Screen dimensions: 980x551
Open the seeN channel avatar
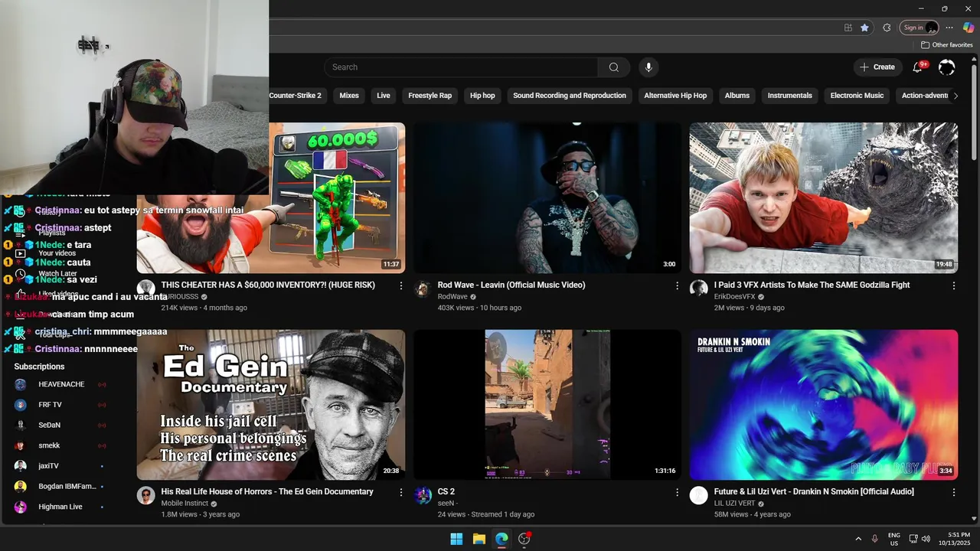(423, 495)
